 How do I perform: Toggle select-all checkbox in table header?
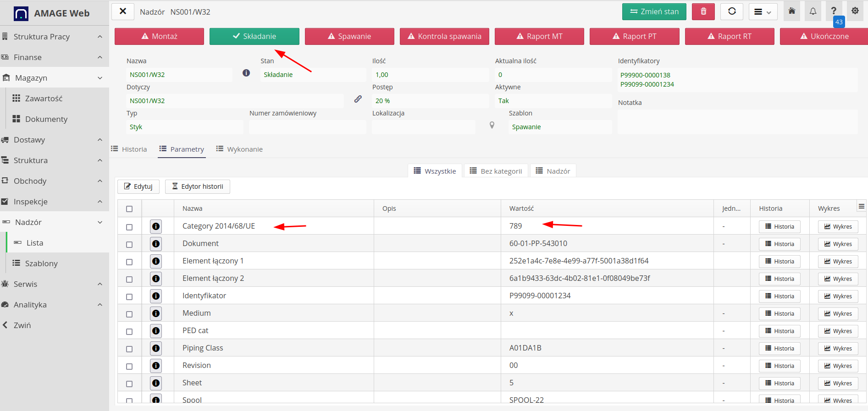click(129, 209)
